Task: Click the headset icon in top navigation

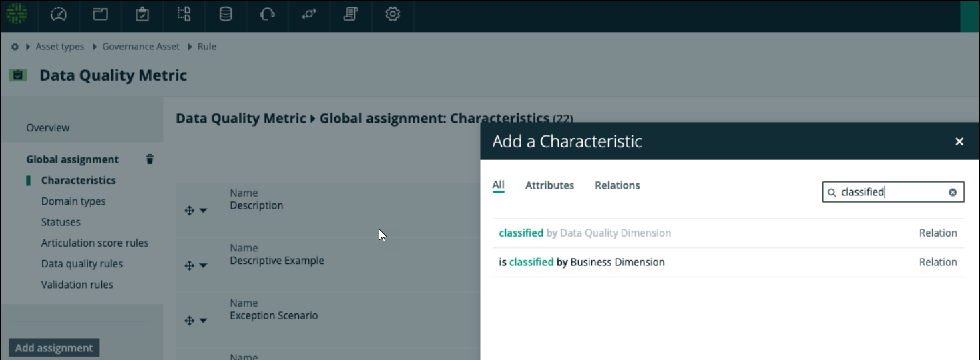Action: pos(267,14)
